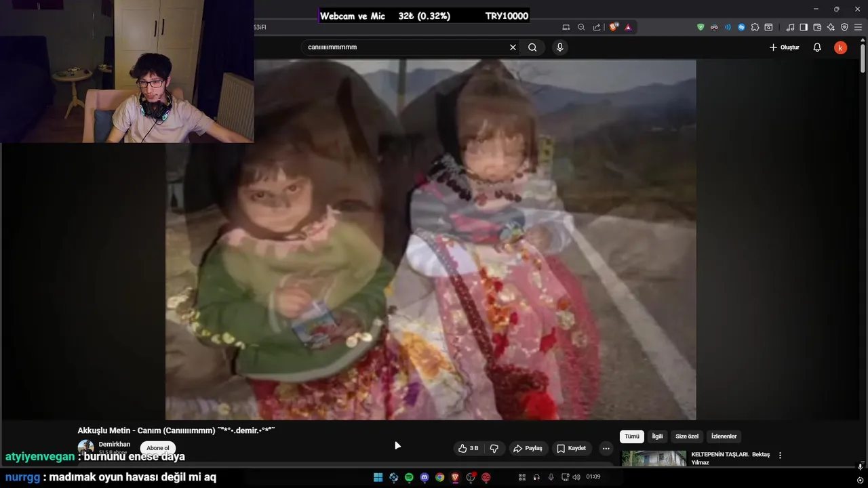Open the KELTEPENİN TAŞLARI video title

click(x=730, y=458)
